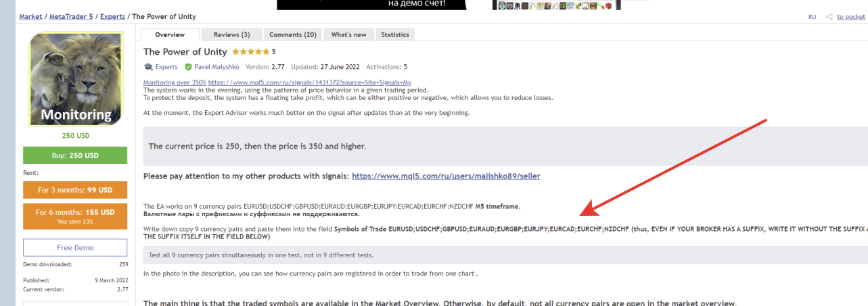
Task: Switch to the Overview tab
Action: pos(170,34)
